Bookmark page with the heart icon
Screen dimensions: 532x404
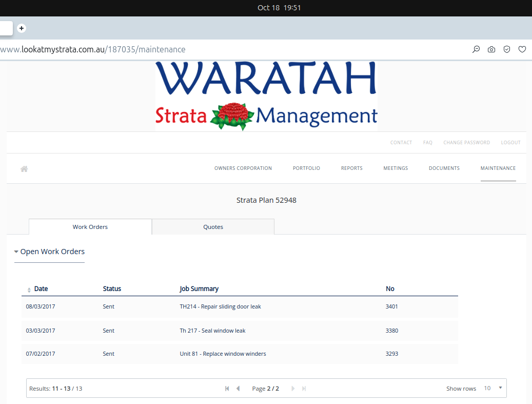[522, 50]
